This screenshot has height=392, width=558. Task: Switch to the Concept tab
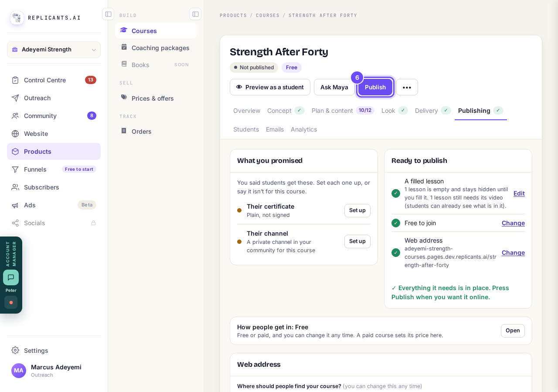pyautogui.click(x=286, y=111)
